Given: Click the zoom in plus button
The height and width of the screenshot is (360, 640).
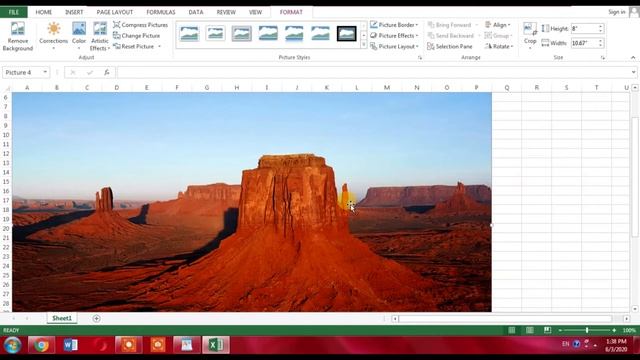Looking at the screenshot, I should click(x=614, y=330).
